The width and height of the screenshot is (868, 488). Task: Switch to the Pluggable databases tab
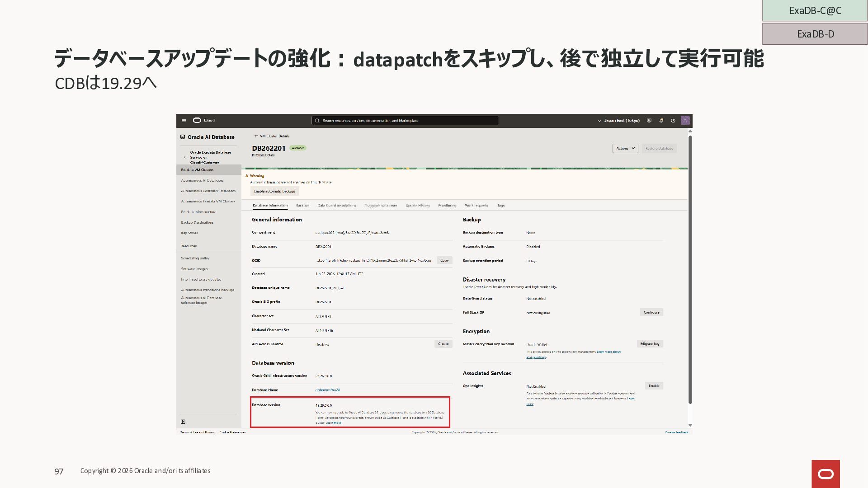[x=381, y=206]
